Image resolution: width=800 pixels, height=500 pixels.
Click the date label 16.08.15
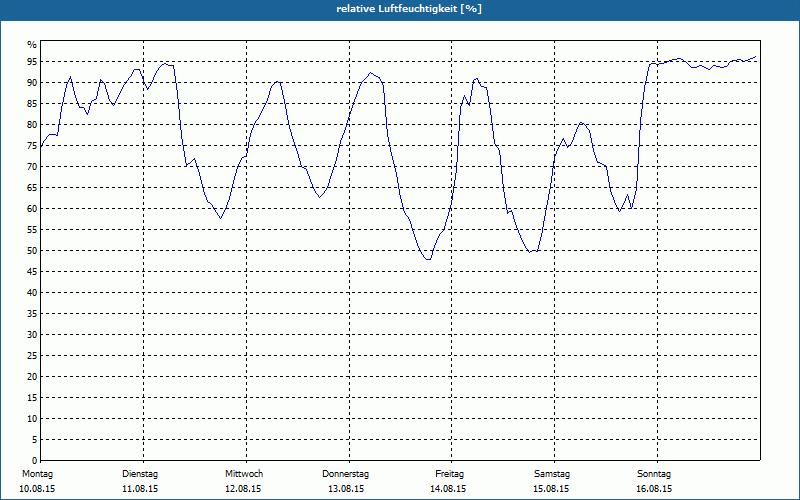pos(654,489)
